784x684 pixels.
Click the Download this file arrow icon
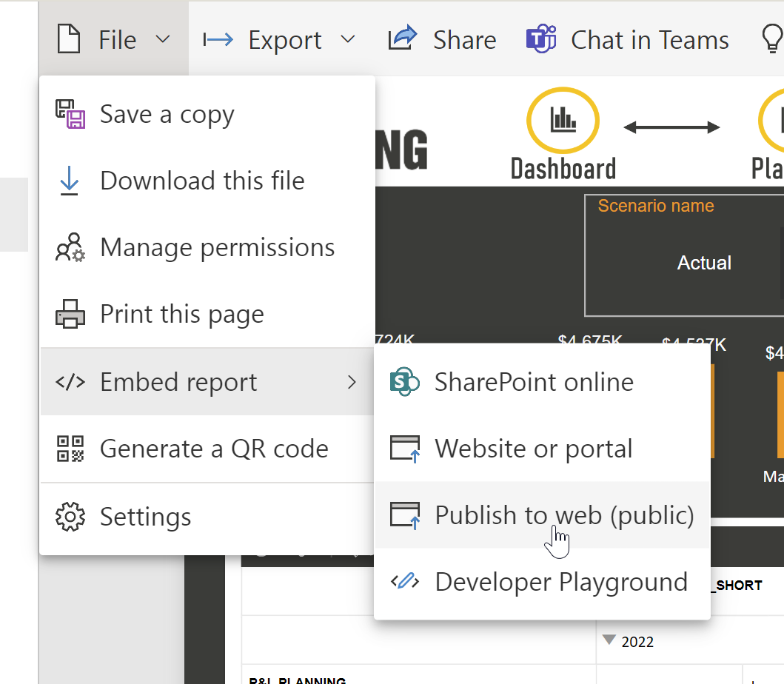pyautogui.click(x=70, y=181)
